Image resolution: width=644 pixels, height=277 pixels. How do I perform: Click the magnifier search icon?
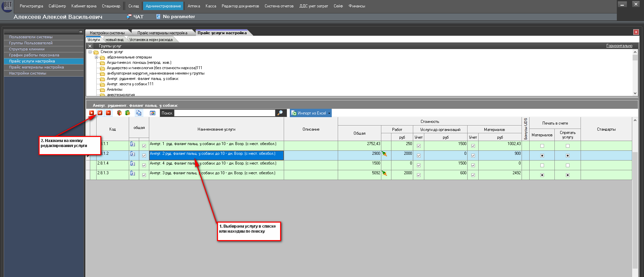[x=280, y=113]
